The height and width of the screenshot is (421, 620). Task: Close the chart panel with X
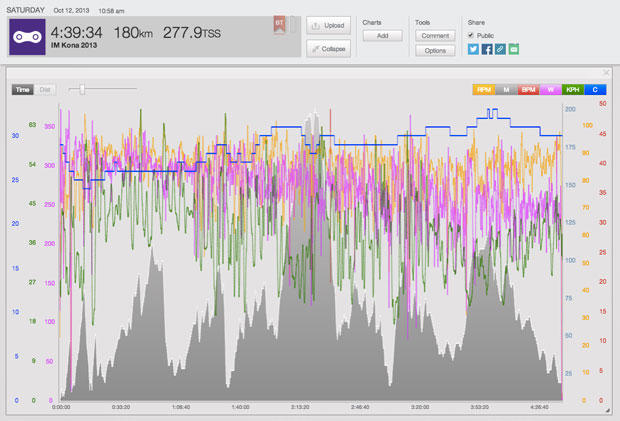[606, 73]
